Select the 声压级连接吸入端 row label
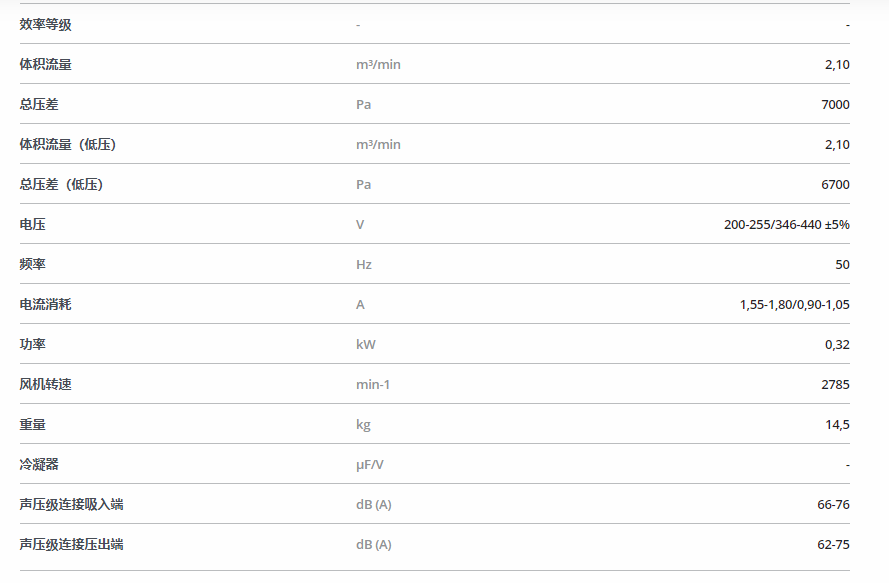 coord(71,504)
